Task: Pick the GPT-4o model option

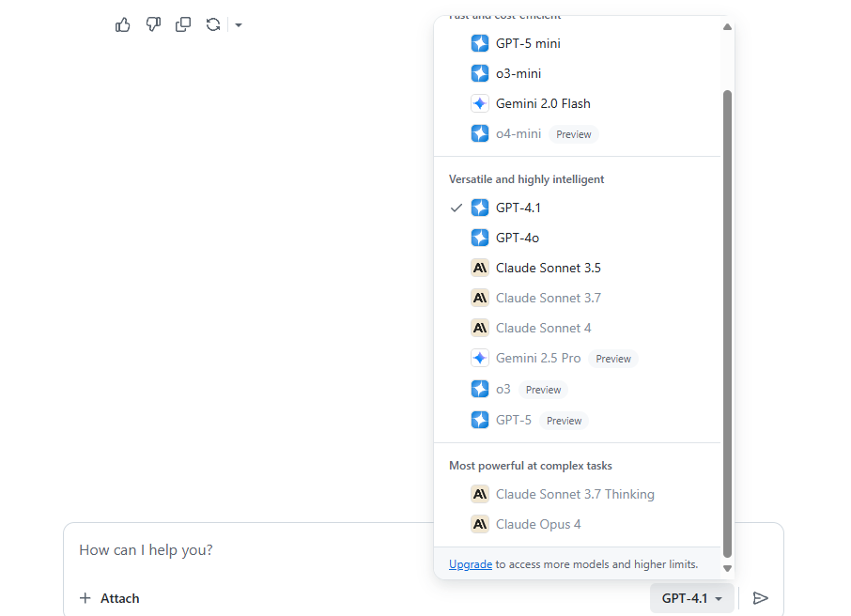Action: [x=518, y=238]
